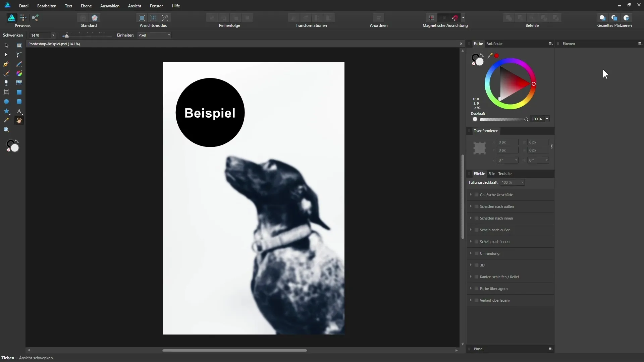The height and width of the screenshot is (362, 644).
Task: Click the zoom slider in context toolbar
Action: tap(87, 35)
